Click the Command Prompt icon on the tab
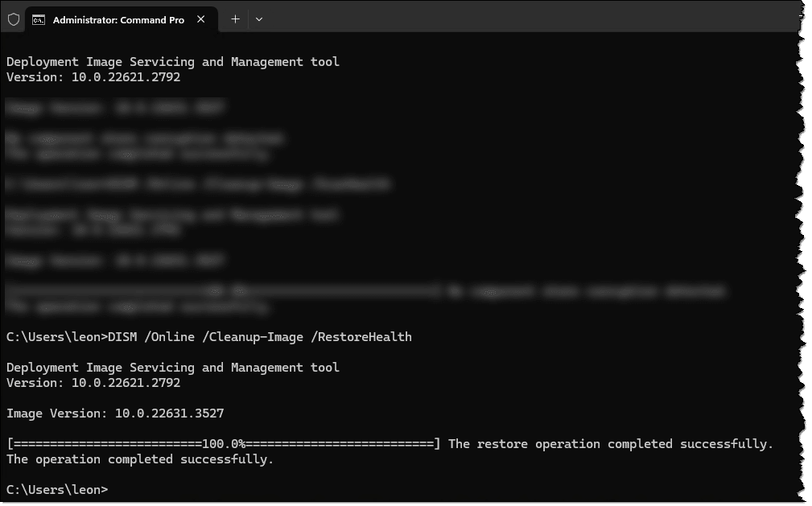The height and width of the screenshot is (506, 812). pos(39,19)
